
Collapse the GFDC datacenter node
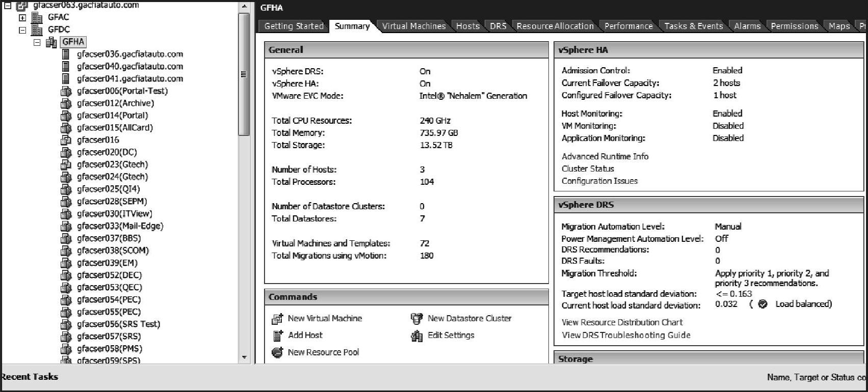click(x=22, y=30)
